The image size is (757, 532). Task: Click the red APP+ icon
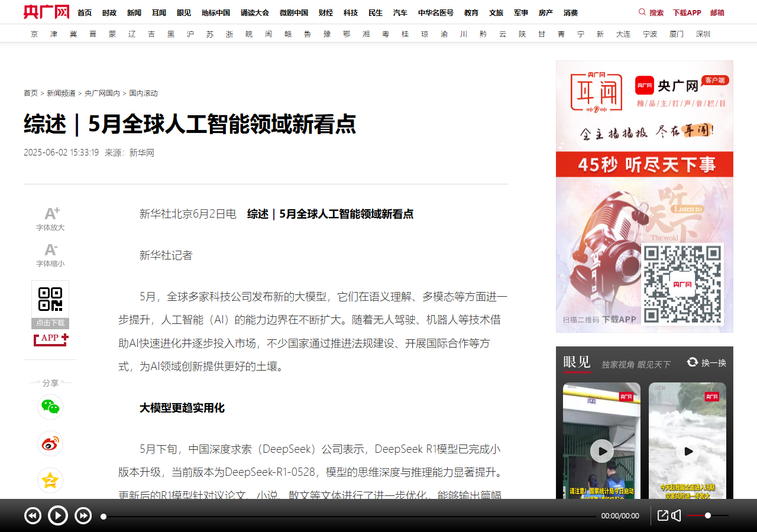point(51,339)
